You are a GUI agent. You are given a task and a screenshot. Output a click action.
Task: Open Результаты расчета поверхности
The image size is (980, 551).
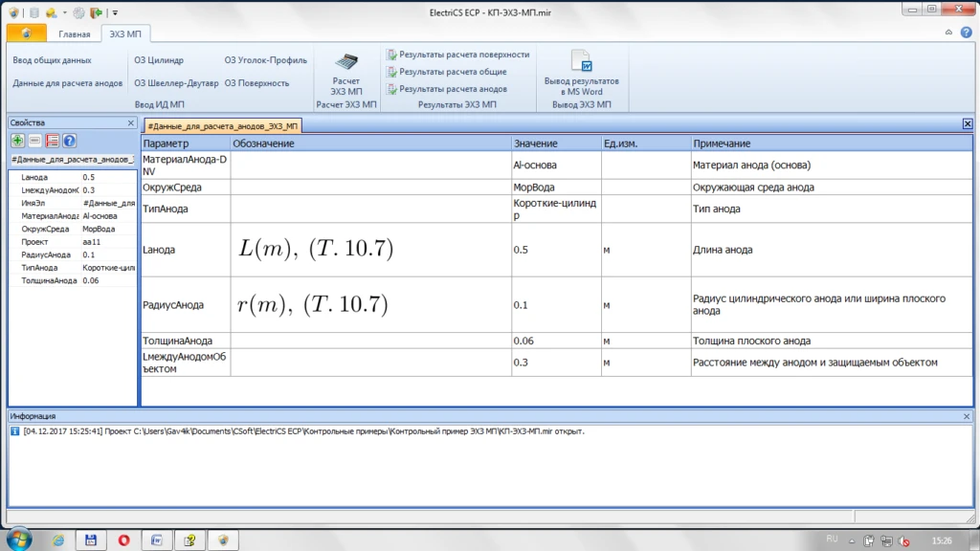(x=457, y=55)
